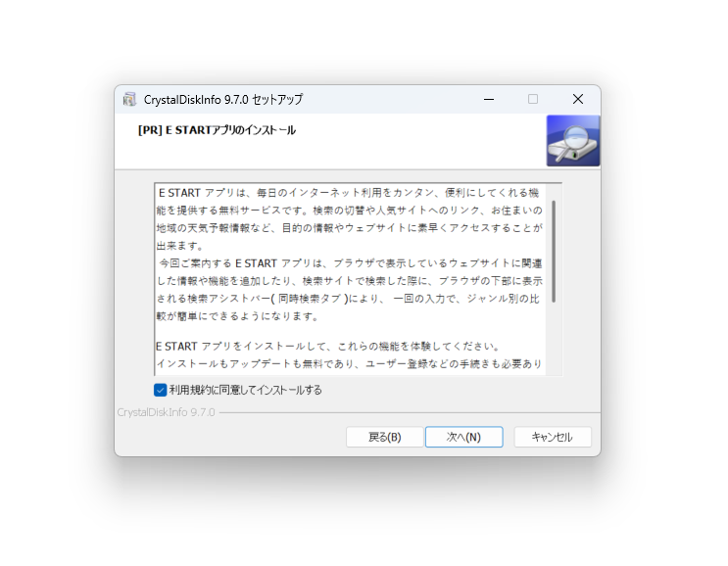The image size is (728, 566).
Task: Click the CrystalDiskInfo disk magnifier logo
Action: tap(573, 141)
